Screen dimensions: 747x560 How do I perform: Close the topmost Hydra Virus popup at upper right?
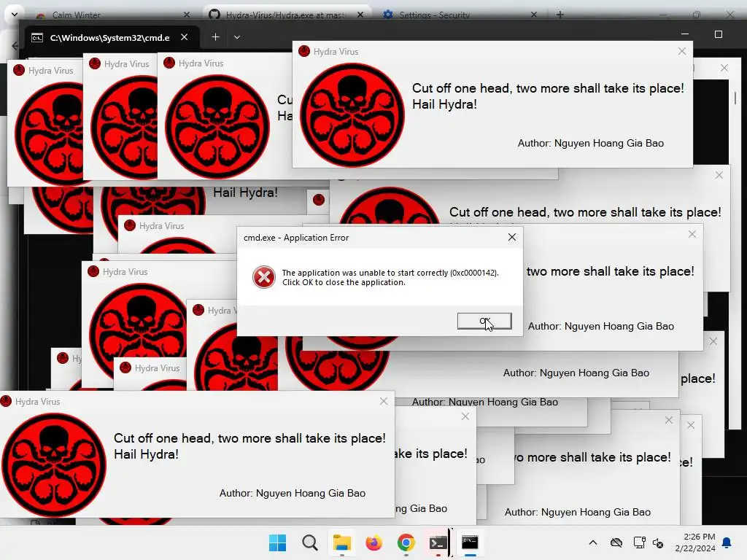tap(682, 51)
